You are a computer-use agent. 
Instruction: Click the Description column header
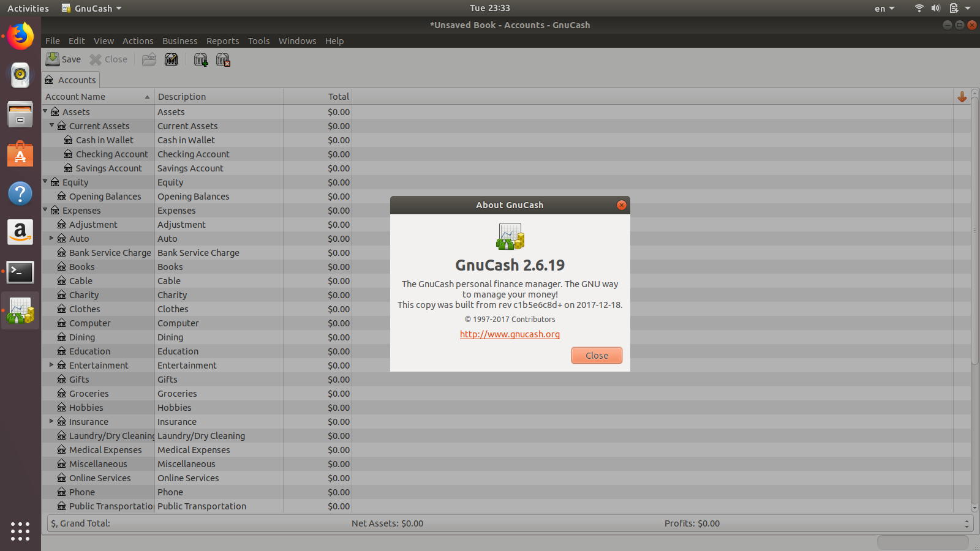tap(219, 97)
